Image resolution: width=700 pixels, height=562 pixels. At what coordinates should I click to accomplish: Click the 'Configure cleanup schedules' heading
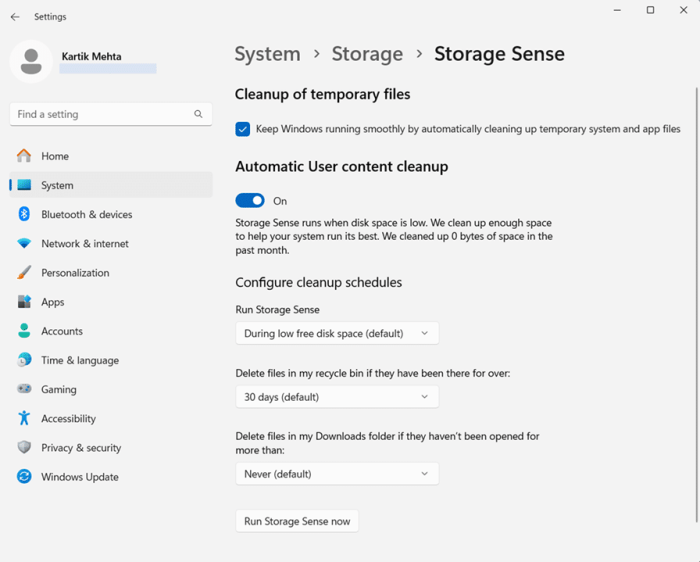(x=318, y=283)
